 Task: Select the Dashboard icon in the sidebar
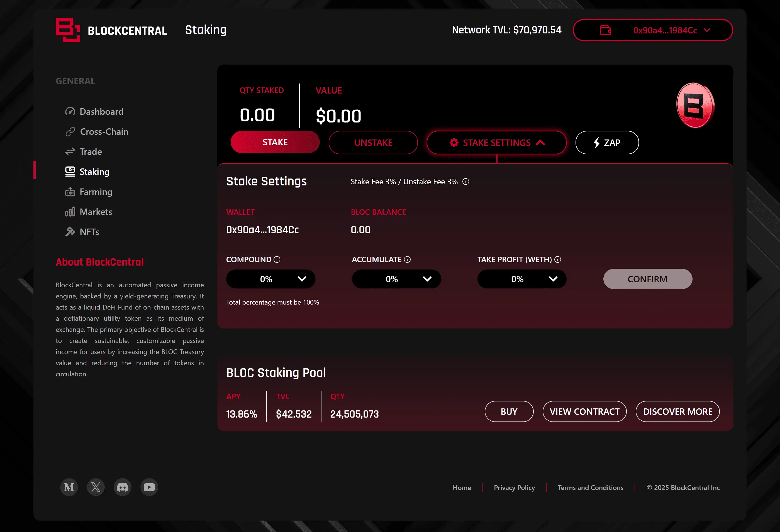(70, 111)
